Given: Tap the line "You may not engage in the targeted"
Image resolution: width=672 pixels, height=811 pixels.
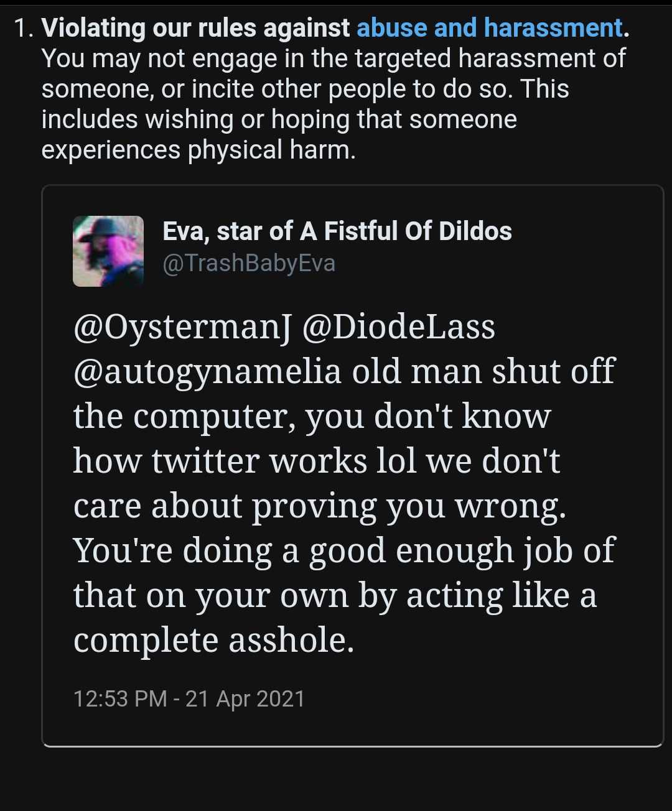Looking at the screenshot, I should 246,58.
